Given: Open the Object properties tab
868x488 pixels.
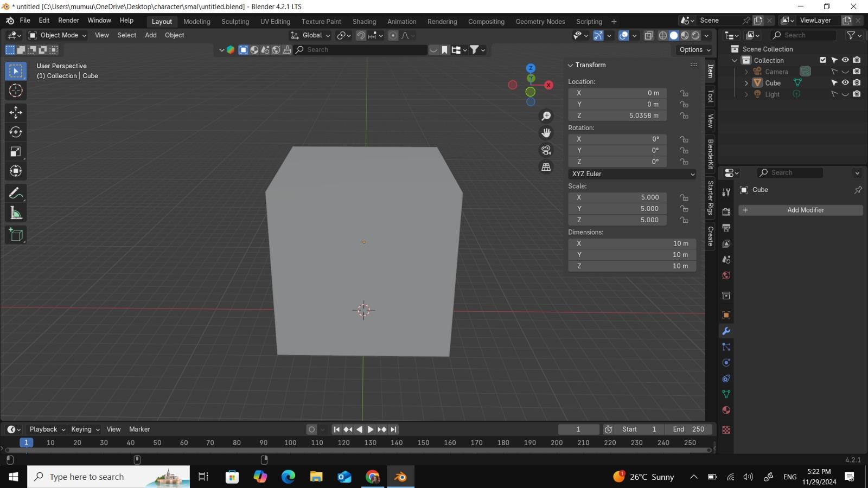Looking at the screenshot, I should pos(726,315).
